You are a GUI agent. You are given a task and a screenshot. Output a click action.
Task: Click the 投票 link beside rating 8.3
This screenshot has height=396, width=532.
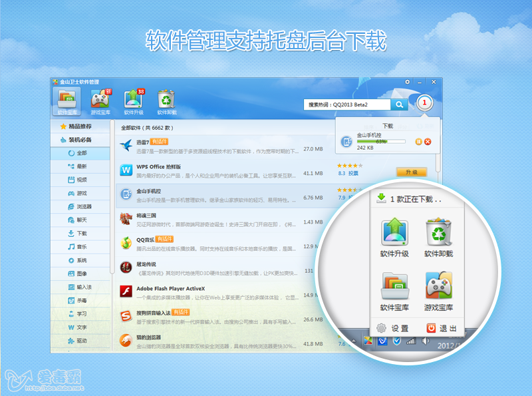pos(353,174)
